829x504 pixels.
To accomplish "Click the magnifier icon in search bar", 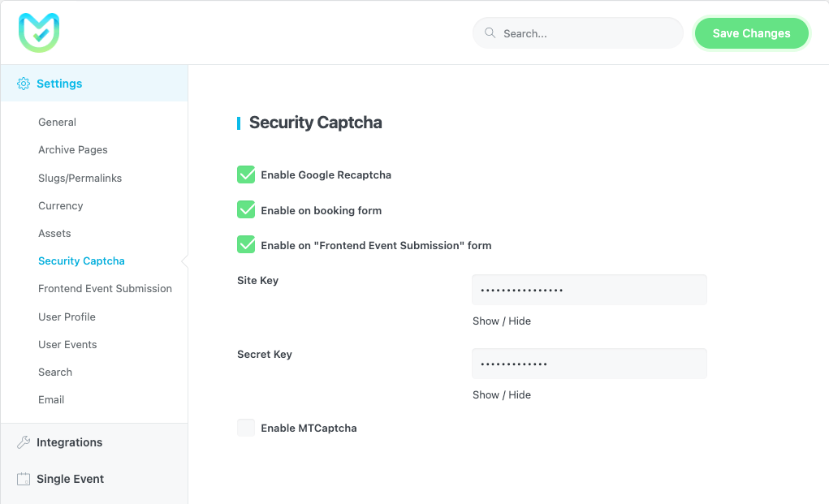I will (x=490, y=32).
